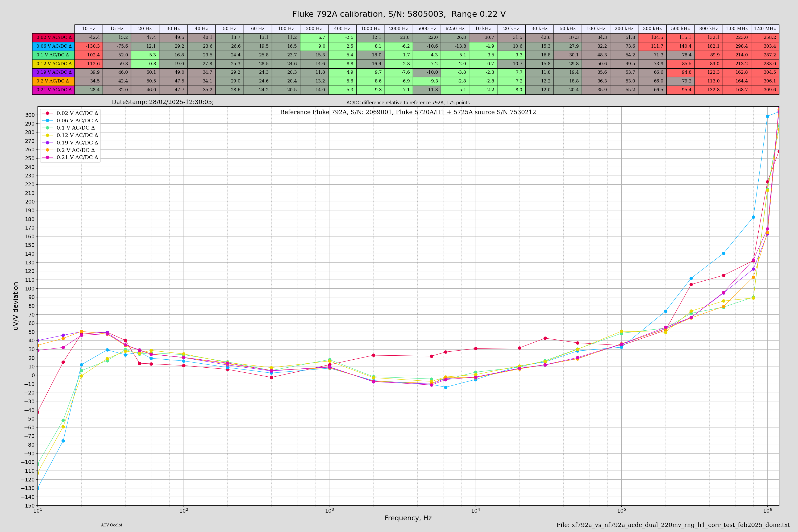Click the Reference Fluke 792A S/N 2069001 annotation
The width and height of the screenshot is (798, 532).
coord(408,112)
